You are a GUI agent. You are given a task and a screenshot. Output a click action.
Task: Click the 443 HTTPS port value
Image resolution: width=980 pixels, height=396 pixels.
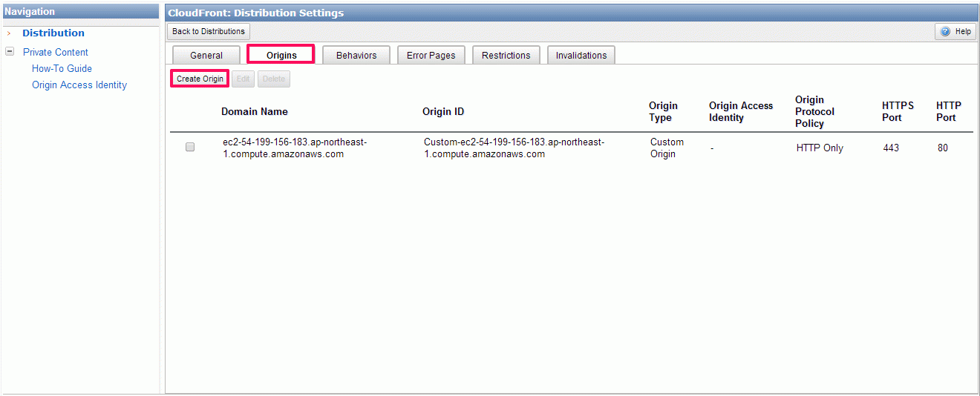click(x=891, y=148)
